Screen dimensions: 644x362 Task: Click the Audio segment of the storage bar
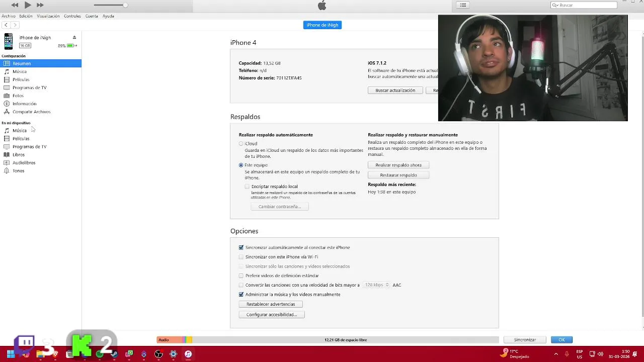coord(169,340)
